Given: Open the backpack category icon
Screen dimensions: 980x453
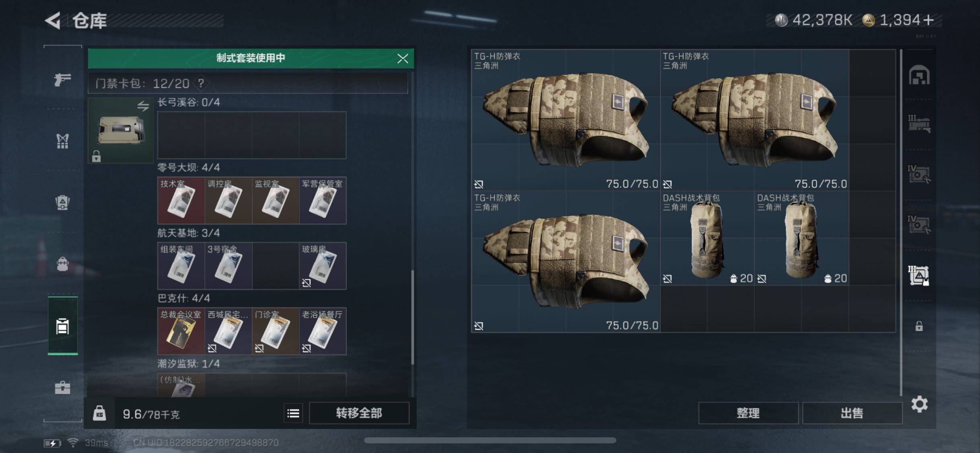Looking at the screenshot, I should pyautogui.click(x=63, y=264).
